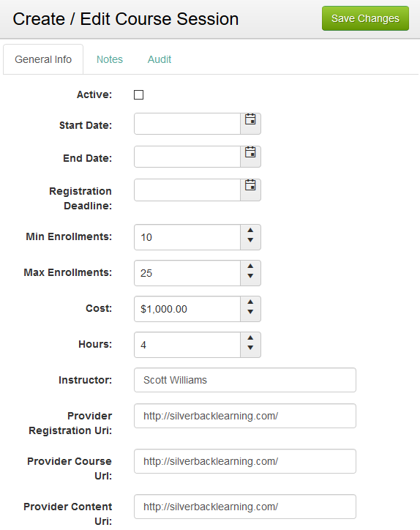Click the Provider Registration Uri field
The height and width of the screenshot is (530, 420).
[x=245, y=416]
